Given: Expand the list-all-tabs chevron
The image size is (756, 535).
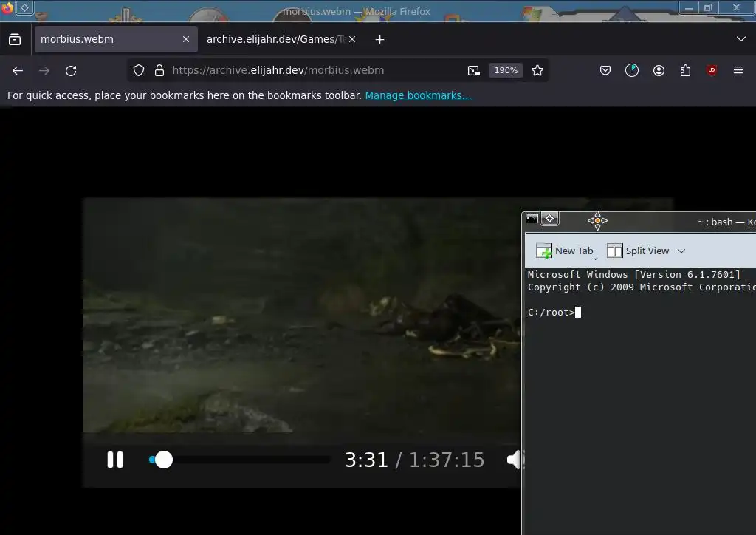Looking at the screenshot, I should pyautogui.click(x=741, y=39).
